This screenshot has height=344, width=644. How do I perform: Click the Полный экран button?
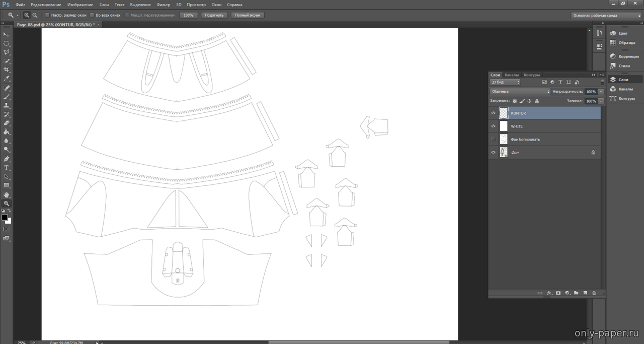248,15
